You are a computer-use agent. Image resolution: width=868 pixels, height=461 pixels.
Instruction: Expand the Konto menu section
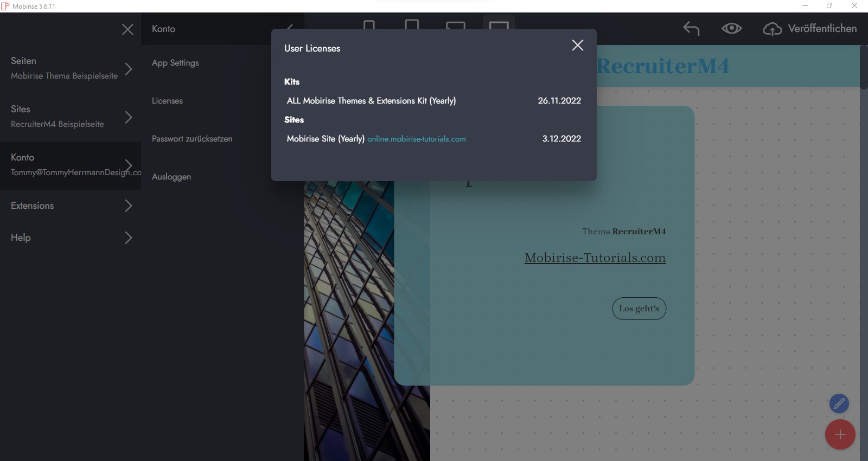tap(71, 165)
